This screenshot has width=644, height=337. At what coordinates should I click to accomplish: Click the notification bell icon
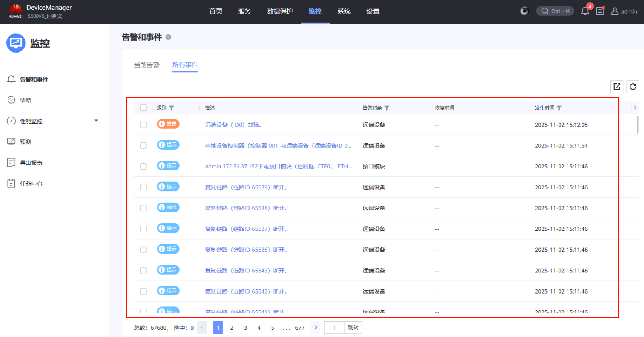tap(585, 11)
